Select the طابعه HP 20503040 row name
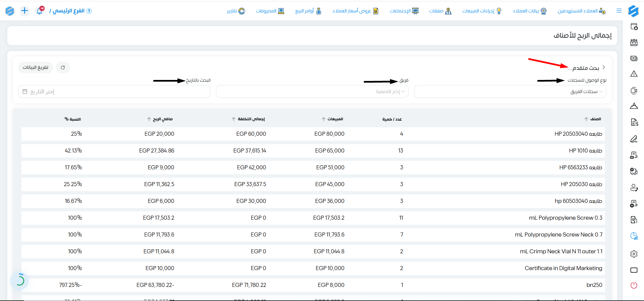Viewport: 644px width, 301px height. [x=578, y=134]
